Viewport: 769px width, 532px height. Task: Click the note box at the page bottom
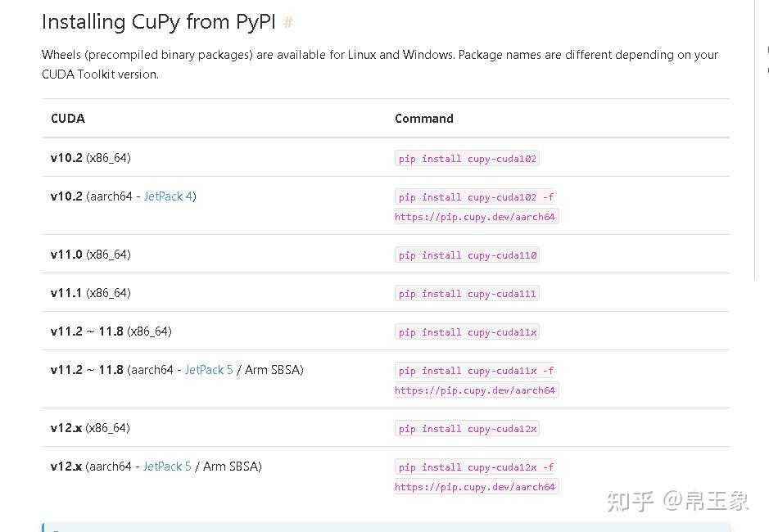pyautogui.click(x=385, y=527)
